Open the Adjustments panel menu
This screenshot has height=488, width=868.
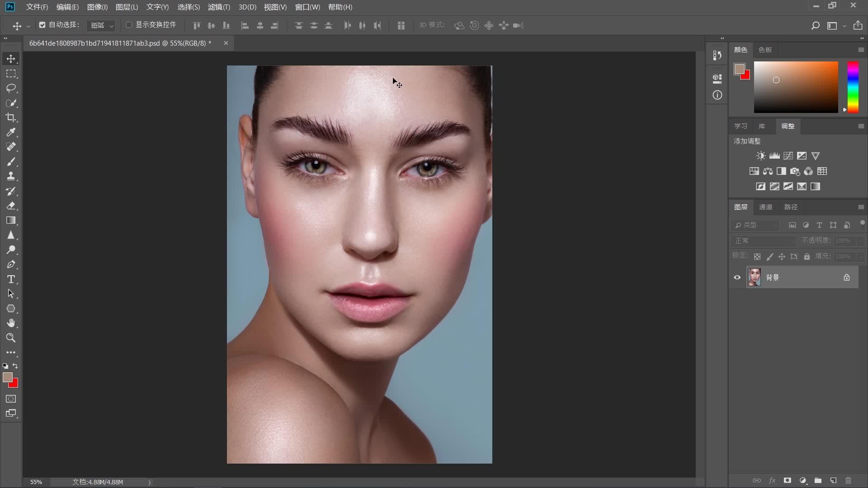click(861, 126)
